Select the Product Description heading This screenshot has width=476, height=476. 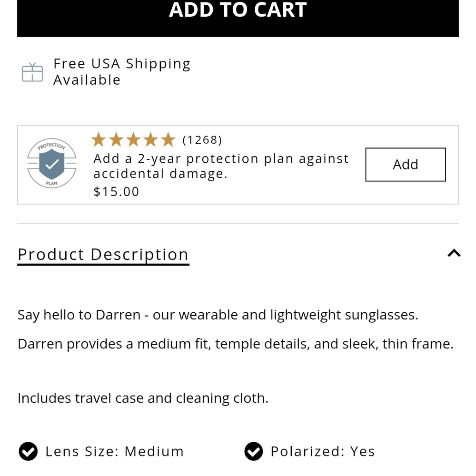click(x=103, y=254)
